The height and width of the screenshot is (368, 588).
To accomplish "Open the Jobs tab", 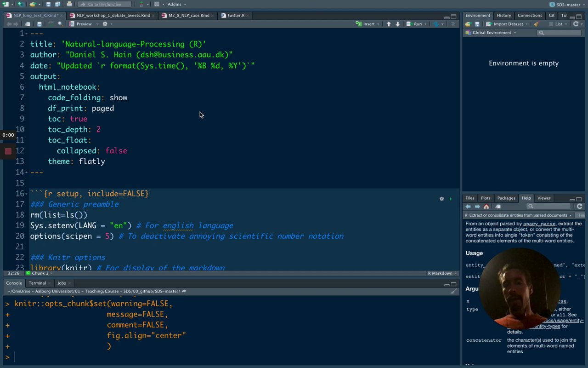I will click(x=62, y=283).
